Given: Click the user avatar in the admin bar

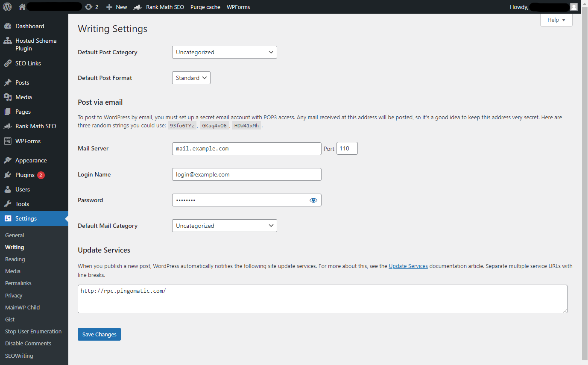Looking at the screenshot, I should [573, 6].
